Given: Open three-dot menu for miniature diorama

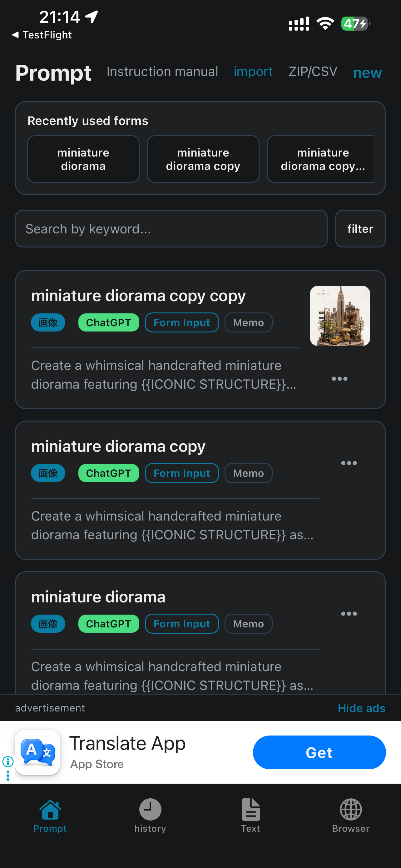Looking at the screenshot, I should 349,614.
